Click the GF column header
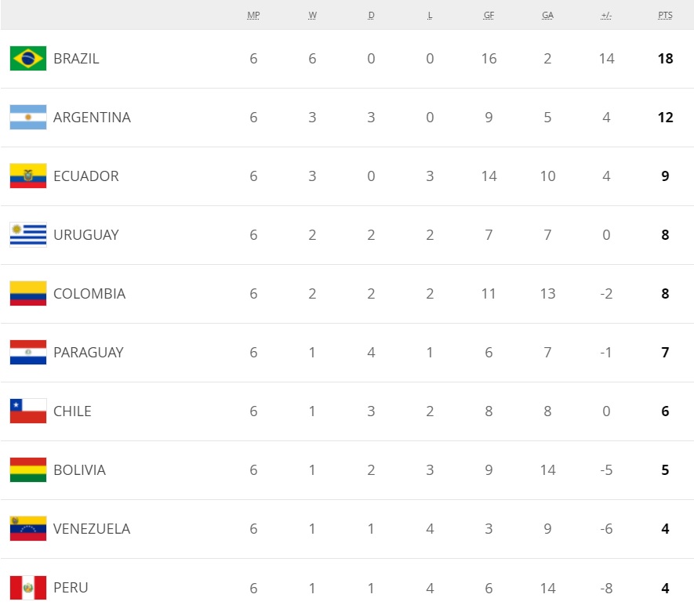 coord(489,15)
